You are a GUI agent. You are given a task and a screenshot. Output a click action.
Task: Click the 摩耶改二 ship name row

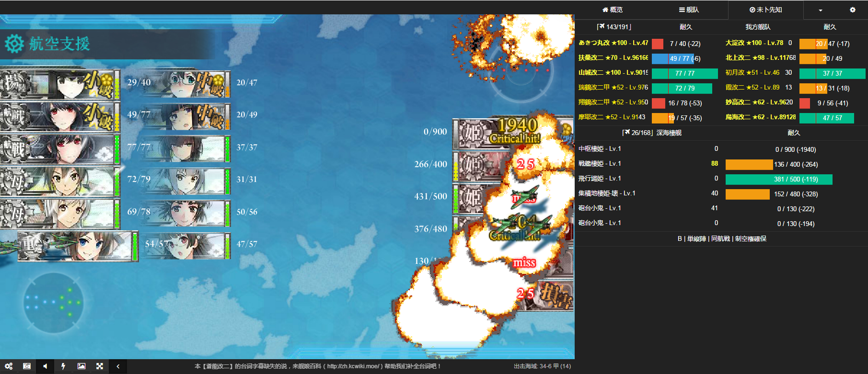[612, 117]
